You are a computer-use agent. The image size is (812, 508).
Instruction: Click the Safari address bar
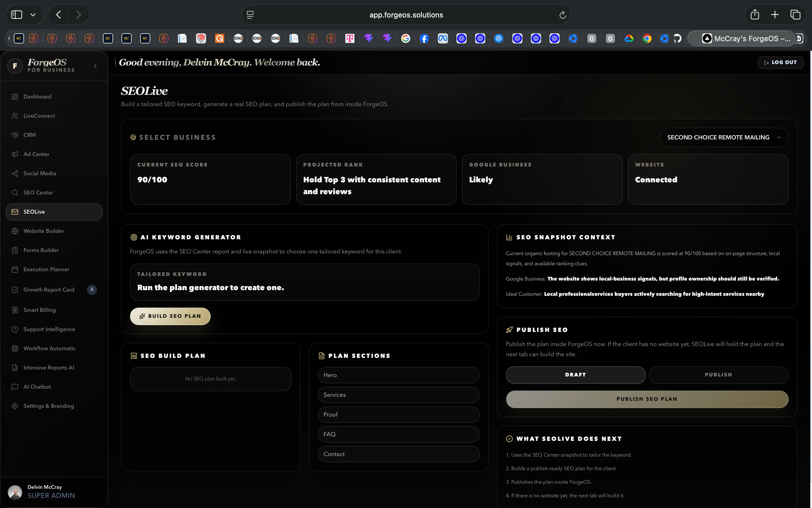(x=406, y=15)
